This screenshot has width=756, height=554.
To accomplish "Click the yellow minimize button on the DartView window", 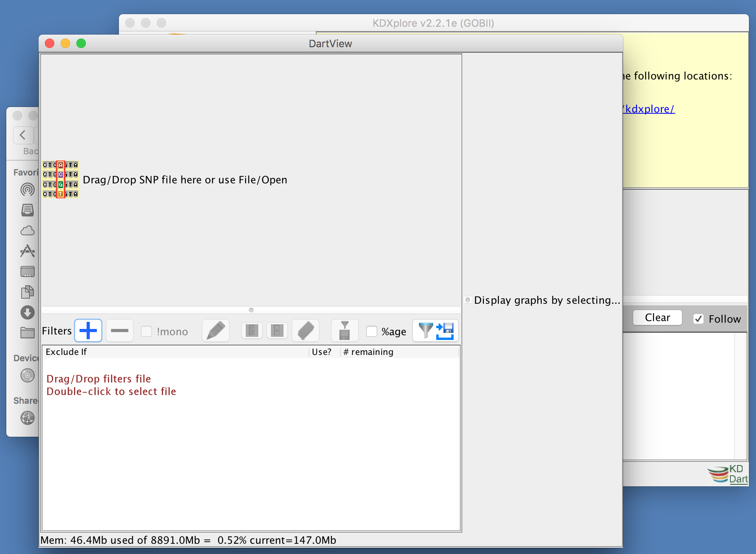I will coord(65,43).
